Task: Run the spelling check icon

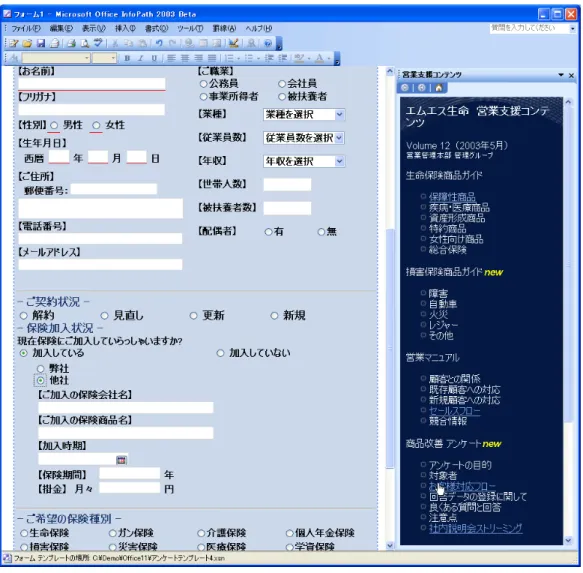Action: click(98, 44)
